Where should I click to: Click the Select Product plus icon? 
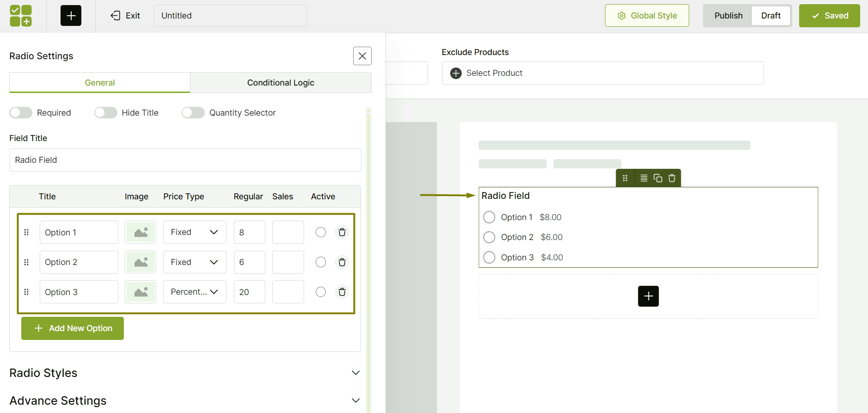(x=456, y=73)
